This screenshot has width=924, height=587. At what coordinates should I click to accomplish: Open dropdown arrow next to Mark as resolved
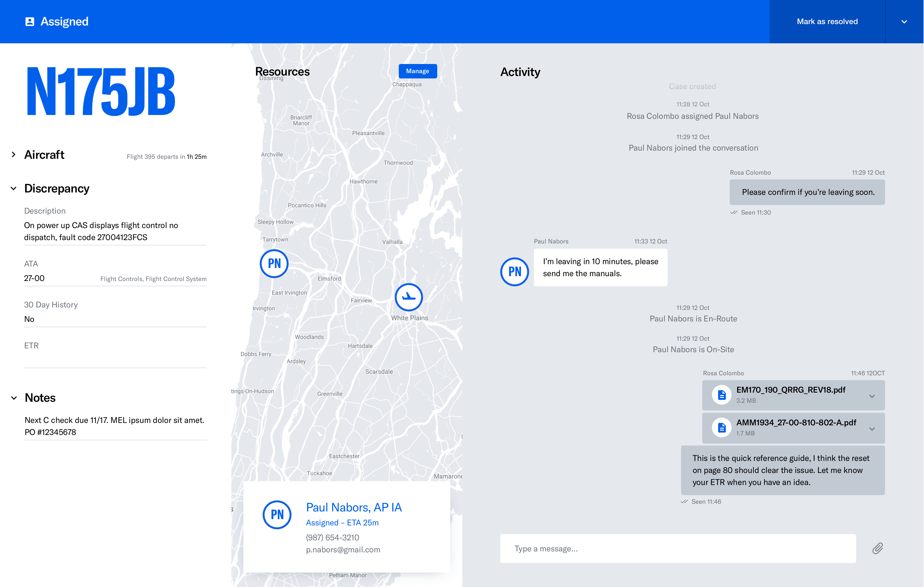coord(904,21)
